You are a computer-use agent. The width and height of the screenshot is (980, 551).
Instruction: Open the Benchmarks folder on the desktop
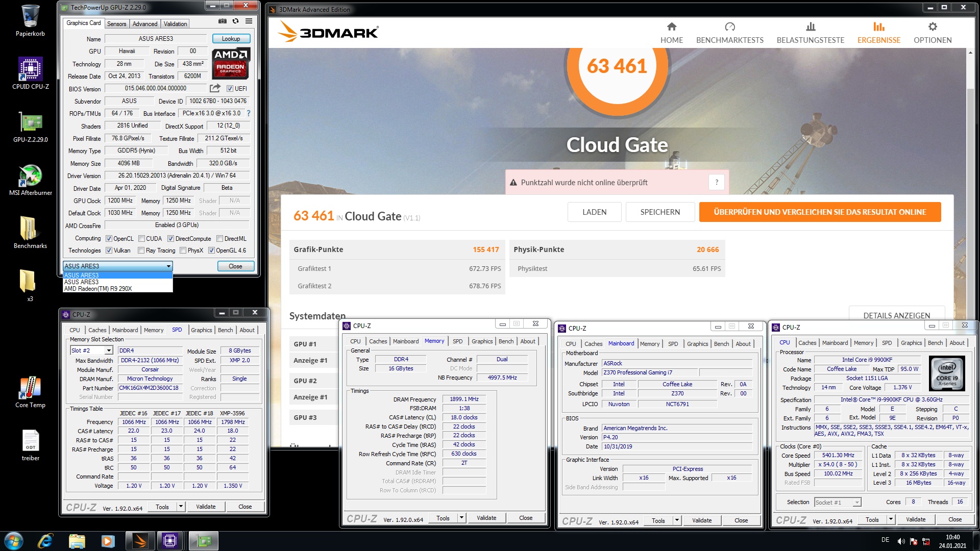(30, 233)
